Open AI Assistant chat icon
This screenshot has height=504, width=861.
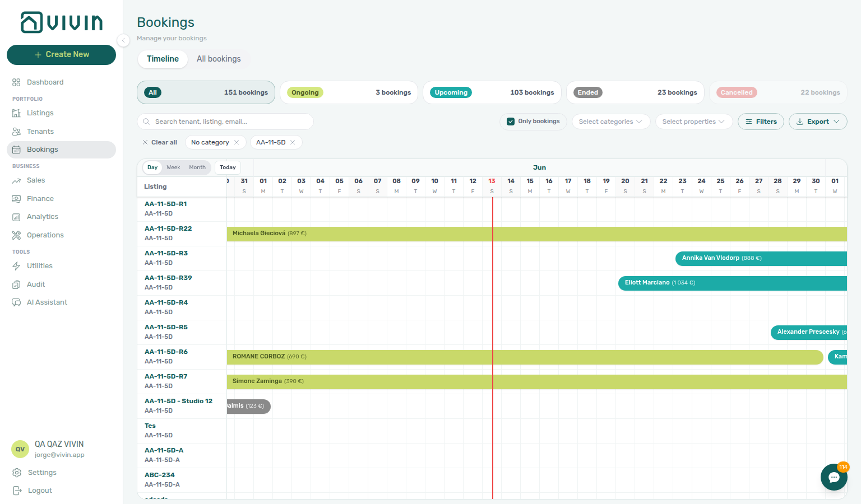16,302
